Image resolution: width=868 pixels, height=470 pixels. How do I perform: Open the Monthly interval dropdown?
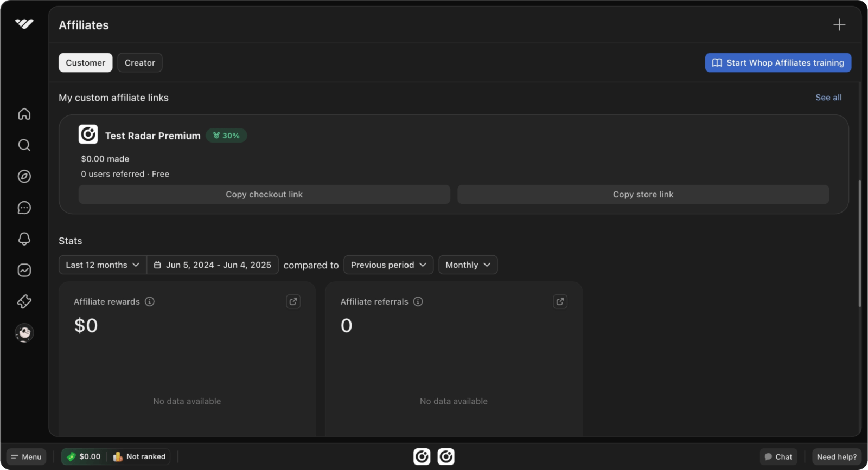pos(468,265)
